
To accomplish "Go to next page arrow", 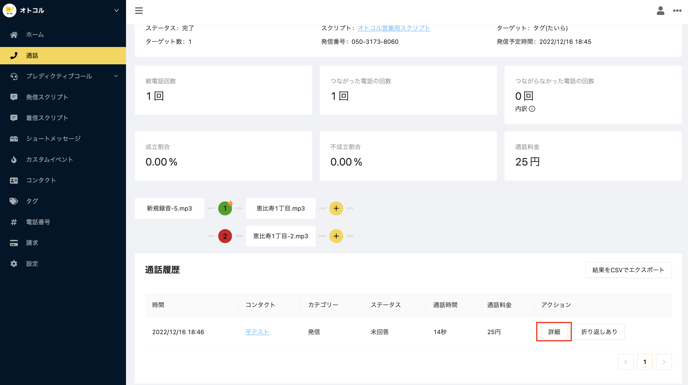I will point(664,362).
